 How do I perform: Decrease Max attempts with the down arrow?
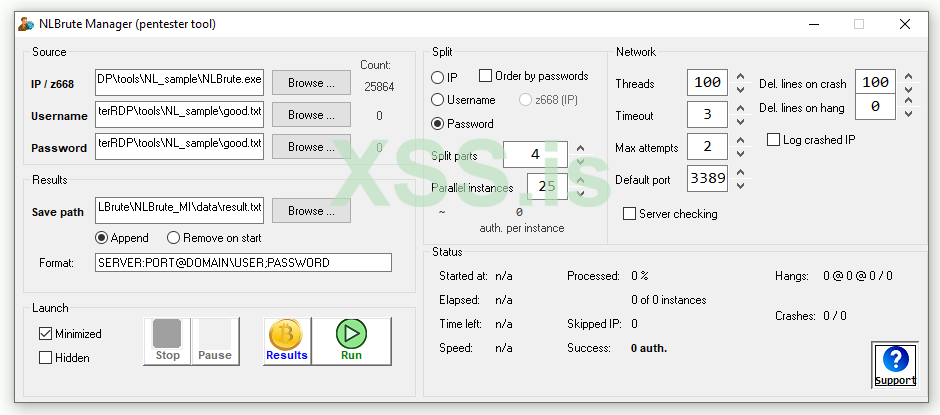740,154
